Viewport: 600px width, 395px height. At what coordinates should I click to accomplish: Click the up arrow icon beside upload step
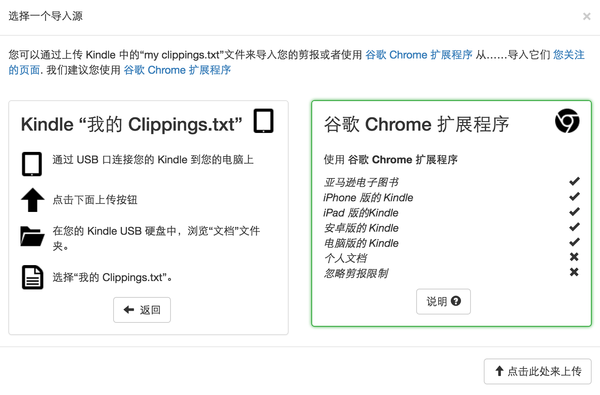(33, 200)
